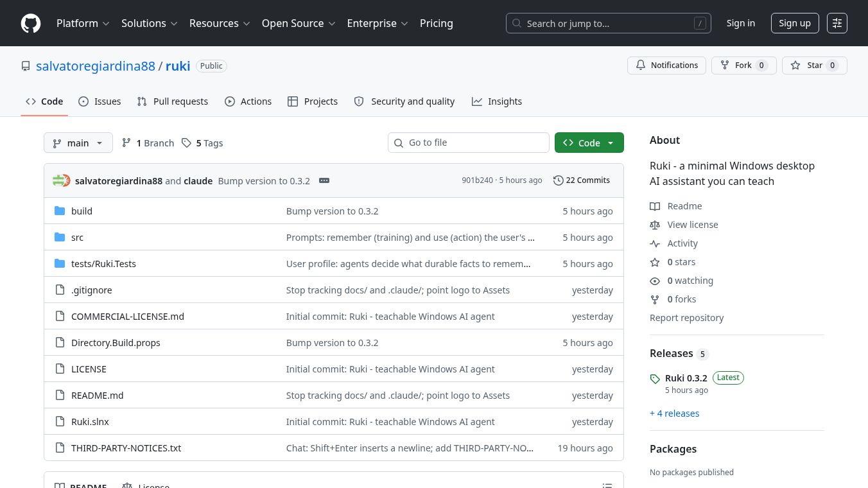
Task: Click the star icon in Star button
Action: [795, 65]
